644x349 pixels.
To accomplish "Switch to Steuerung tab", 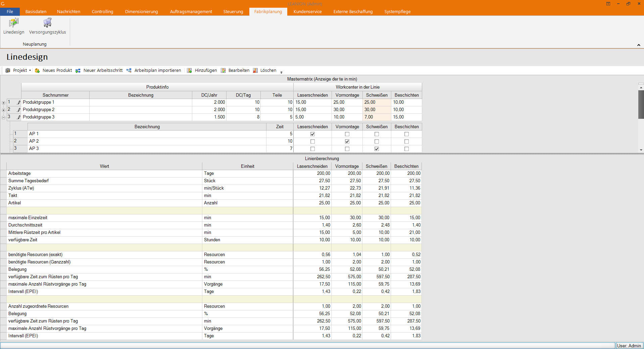I will [233, 12].
